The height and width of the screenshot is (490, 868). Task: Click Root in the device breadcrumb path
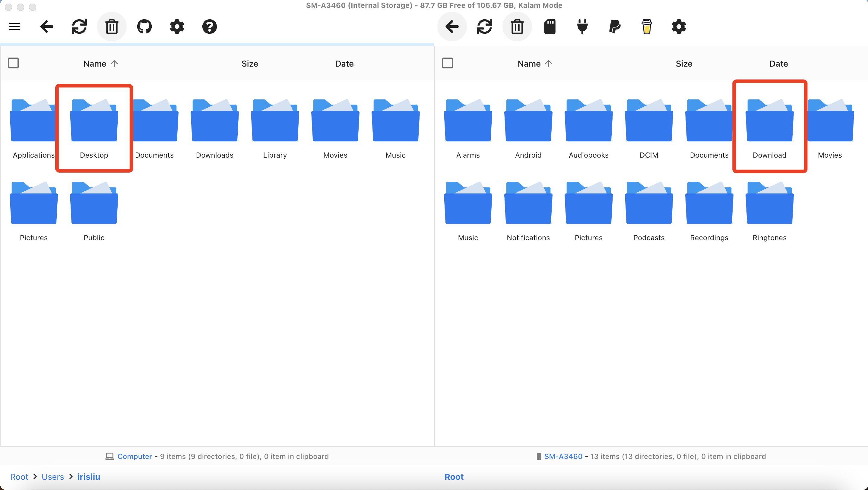pos(454,477)
